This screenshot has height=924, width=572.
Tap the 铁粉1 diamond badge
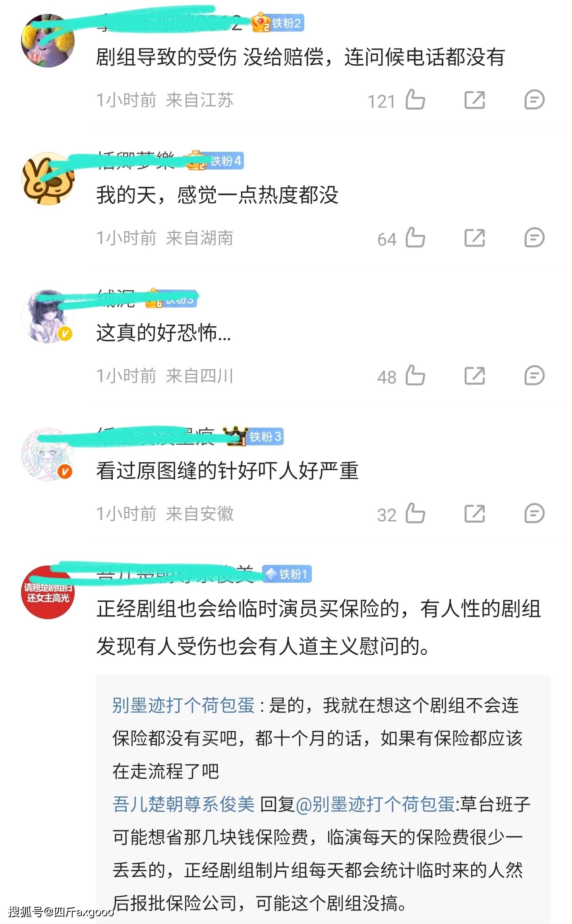point(287,574)
